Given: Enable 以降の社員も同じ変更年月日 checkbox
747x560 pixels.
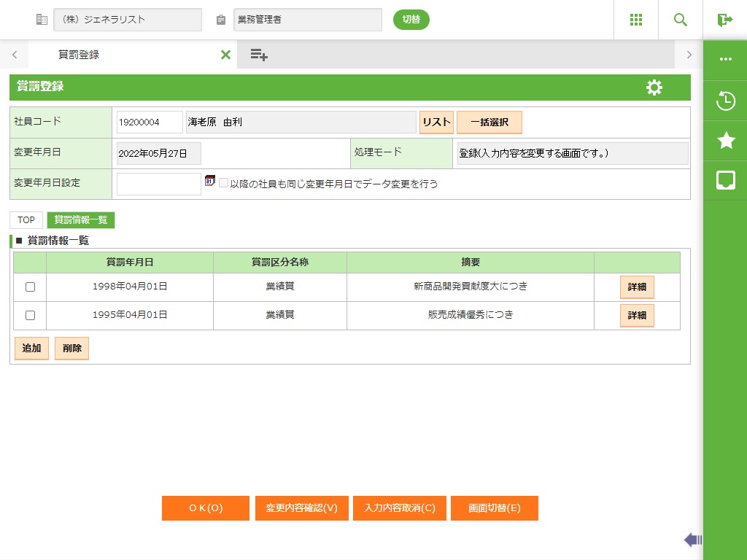Looking at the screenshot, I should click(x=224, y=184).
